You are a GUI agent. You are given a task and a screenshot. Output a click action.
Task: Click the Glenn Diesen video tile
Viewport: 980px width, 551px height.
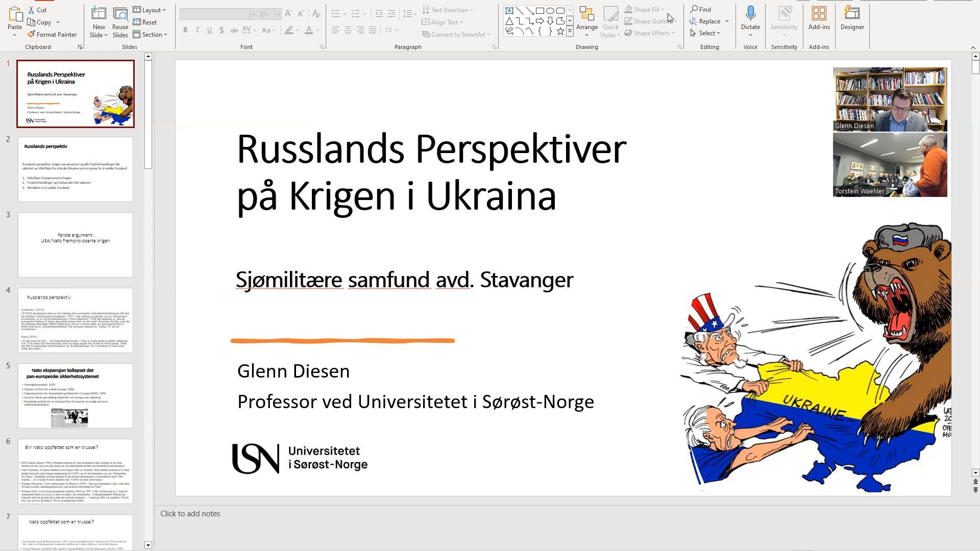(x=890, y=99)
